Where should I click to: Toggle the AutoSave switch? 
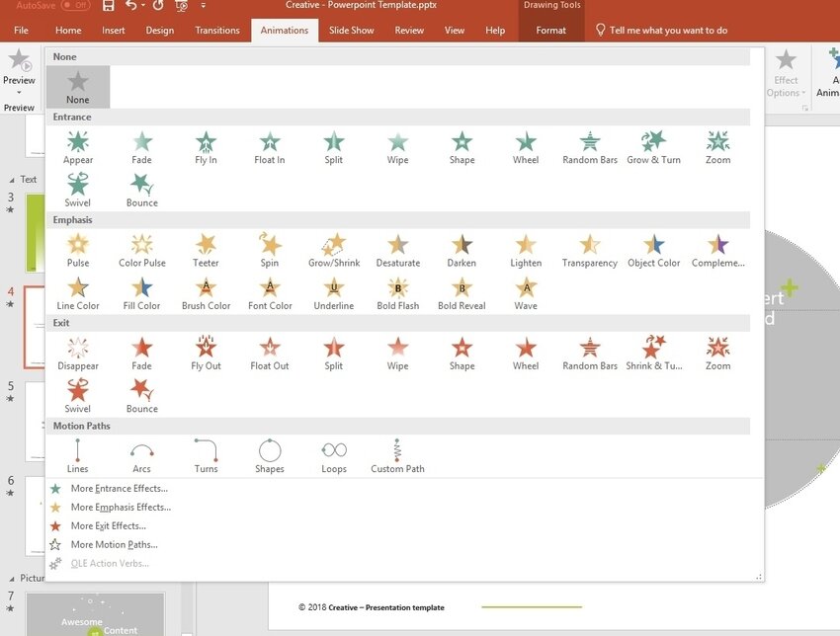click(x=75, y=6)
